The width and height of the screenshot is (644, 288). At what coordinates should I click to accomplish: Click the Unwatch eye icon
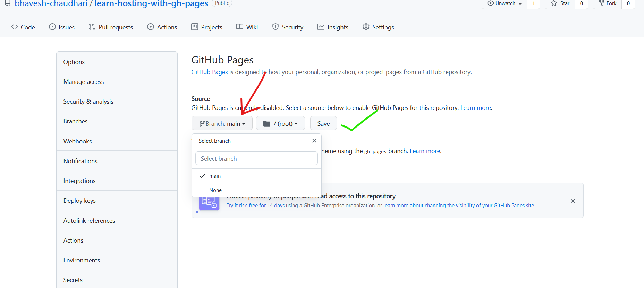(x=491, y=3)
